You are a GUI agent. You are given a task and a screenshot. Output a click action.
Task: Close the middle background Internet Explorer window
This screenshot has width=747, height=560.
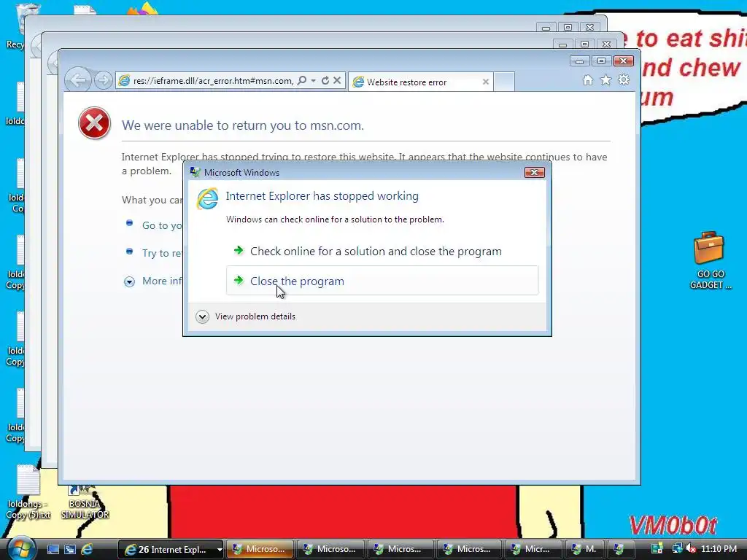(x=606, y=44)
